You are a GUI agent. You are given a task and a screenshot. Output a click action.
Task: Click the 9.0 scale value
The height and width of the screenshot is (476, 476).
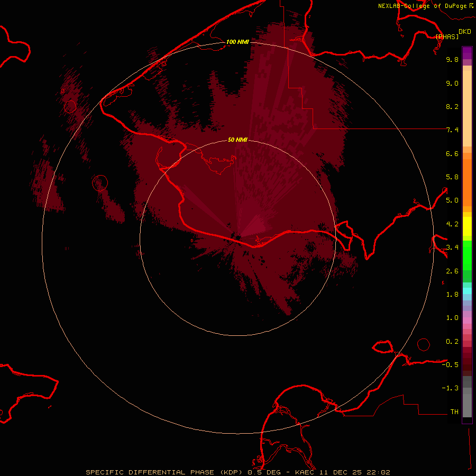coord(452,83)
